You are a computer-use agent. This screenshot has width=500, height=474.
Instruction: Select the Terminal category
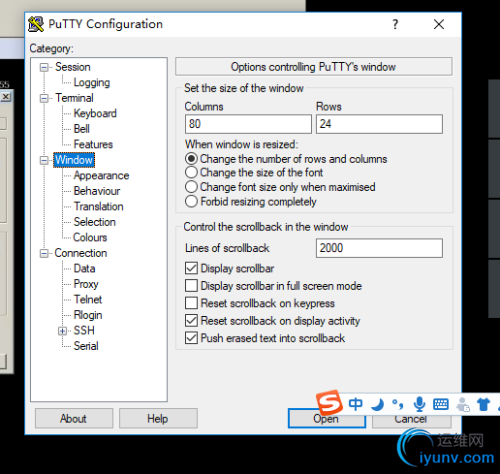(x=74, y=98)
